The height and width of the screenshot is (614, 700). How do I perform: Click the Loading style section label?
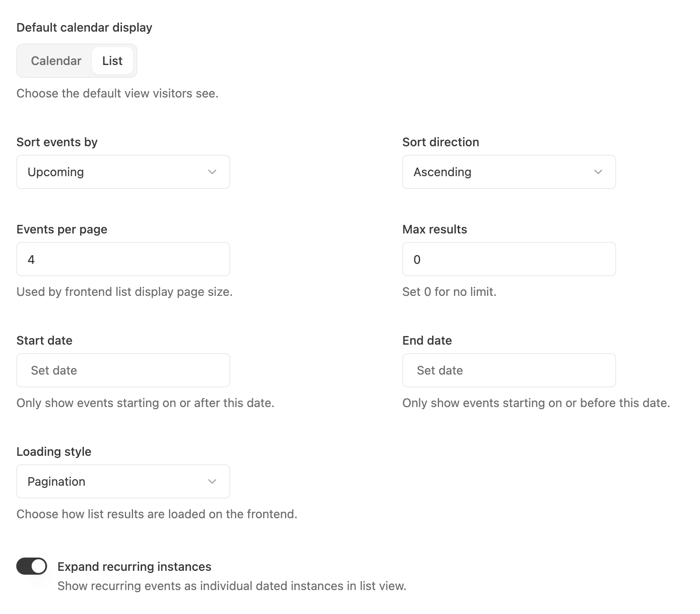point(53,451)
